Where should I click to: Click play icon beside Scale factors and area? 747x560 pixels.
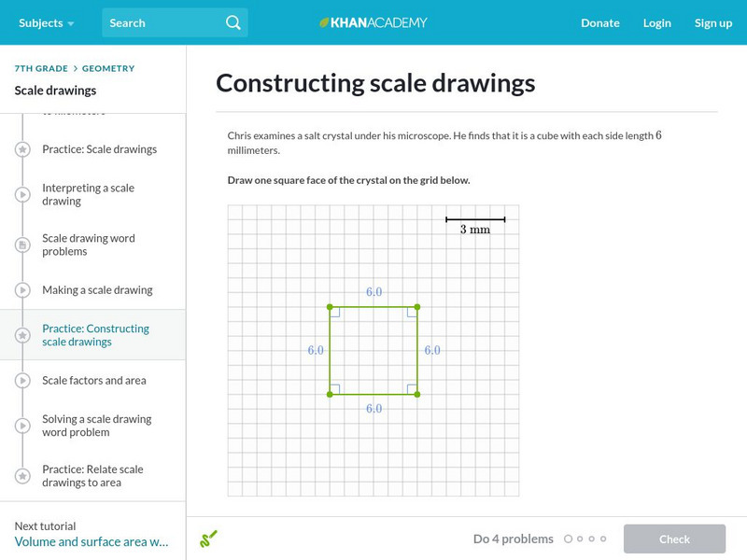click(x=22, y=381)
